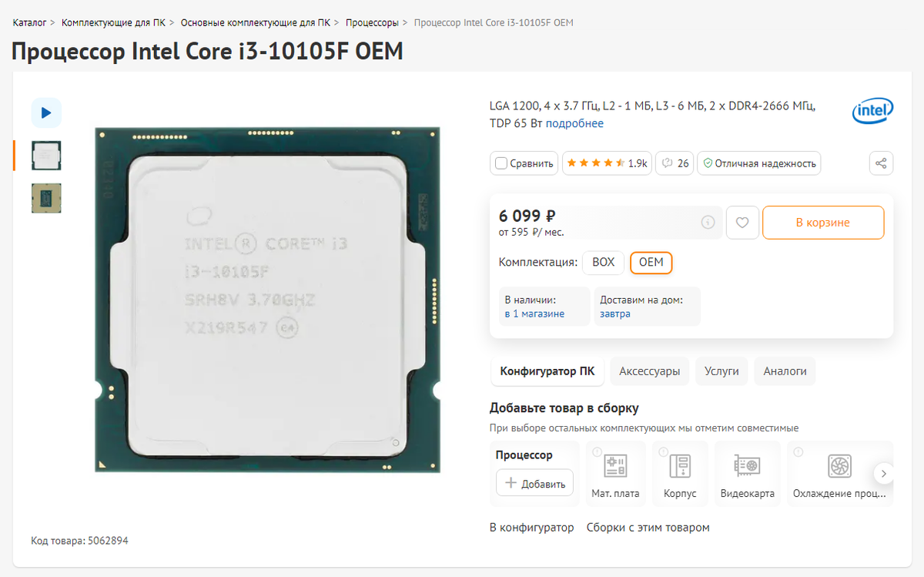Image resolution: width=924 pixels, height=577 pixels.
Task: Click the price info icon
Action: (708, 223)
